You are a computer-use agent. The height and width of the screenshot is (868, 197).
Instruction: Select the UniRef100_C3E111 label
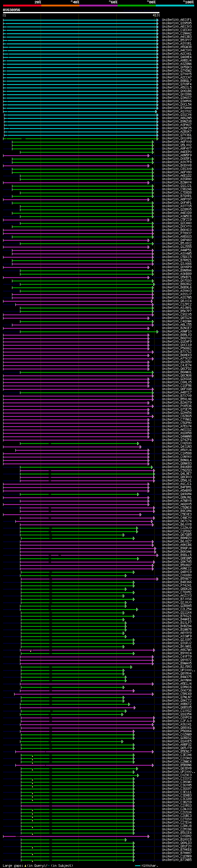(x=176, y=792)
